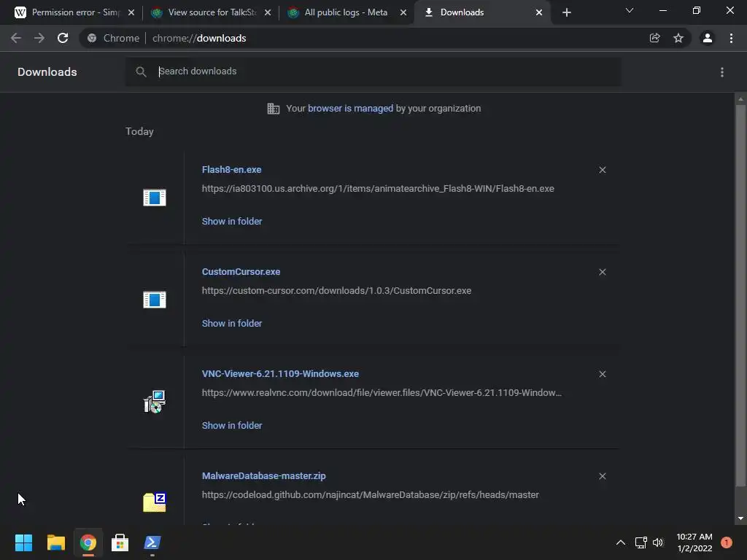
Task: Click the Chrome site info chip
Action: [x=115, y=38]
